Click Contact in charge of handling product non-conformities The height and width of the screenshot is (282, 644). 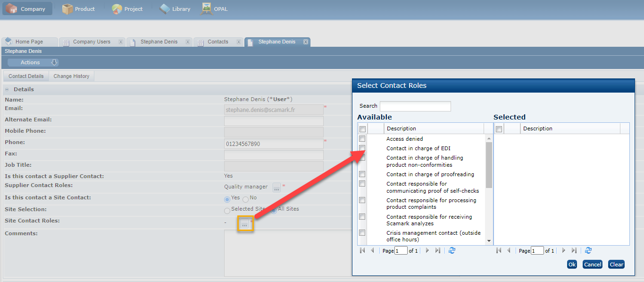click(425, 162)
